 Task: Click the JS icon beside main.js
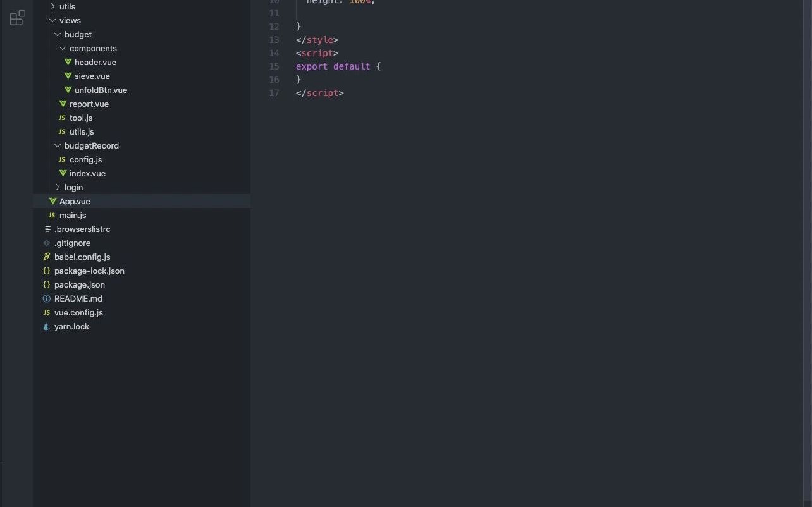click(x=51, y=215)
